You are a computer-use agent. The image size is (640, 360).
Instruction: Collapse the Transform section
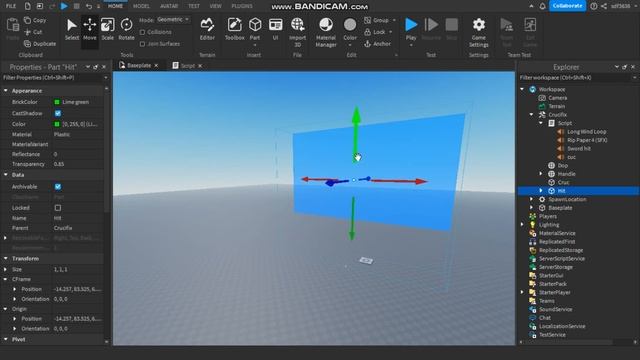[6, 258]
